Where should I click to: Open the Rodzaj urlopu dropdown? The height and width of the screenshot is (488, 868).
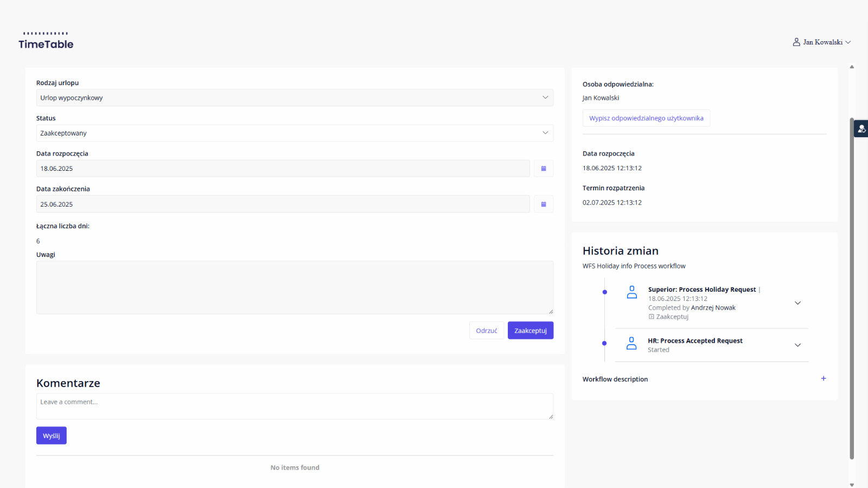(295, 98)
